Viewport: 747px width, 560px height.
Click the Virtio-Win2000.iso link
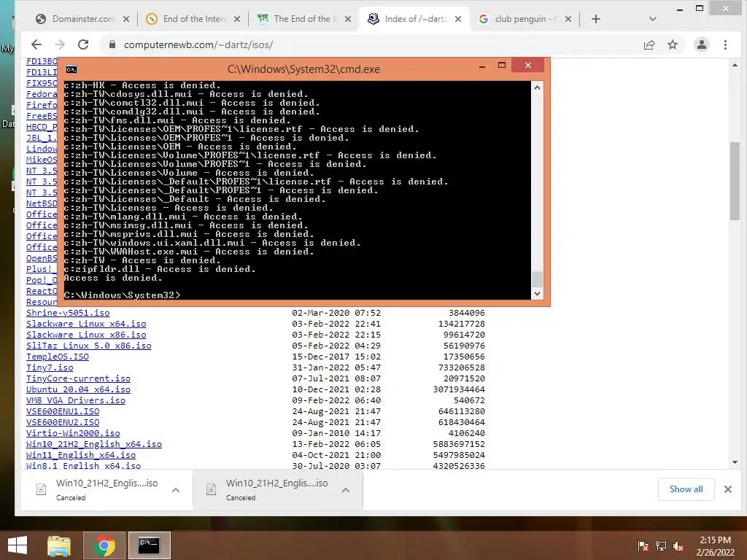pos(73,433)
